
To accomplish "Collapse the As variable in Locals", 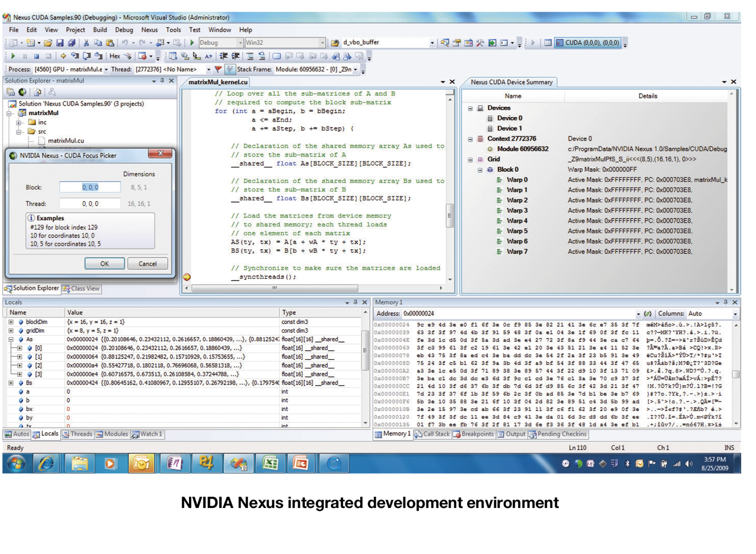I will click(11, 340).
